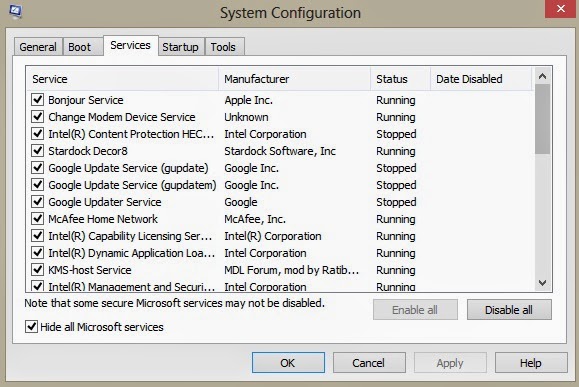Viewport: 579px width, 387px height.
Task: Disable the Stardock Decor8 checkbox
Action: pyautogui.click(x=37, y=150)
